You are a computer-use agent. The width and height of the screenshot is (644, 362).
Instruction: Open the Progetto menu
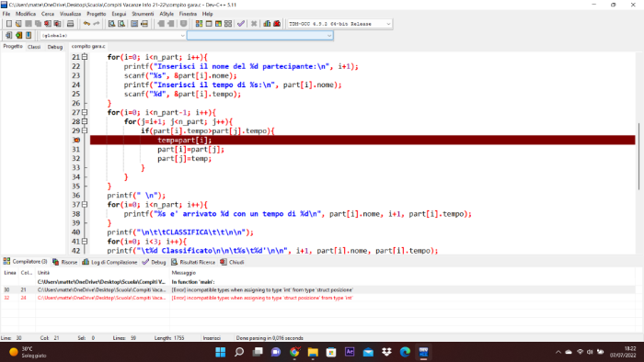96,14
